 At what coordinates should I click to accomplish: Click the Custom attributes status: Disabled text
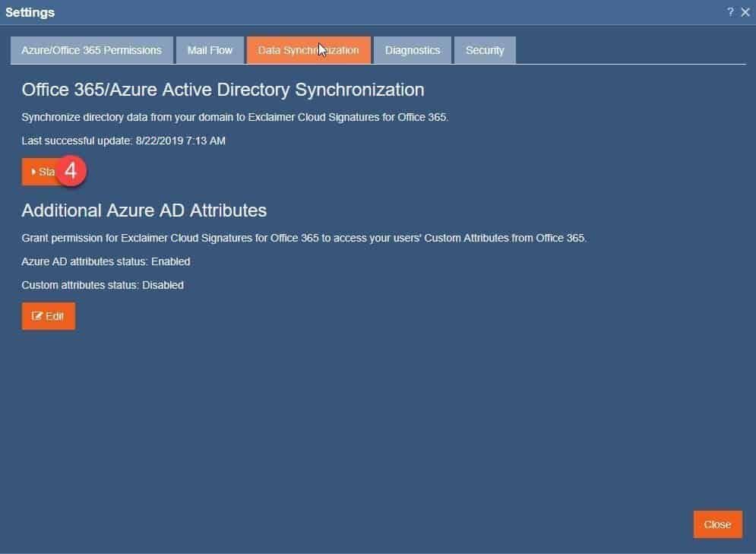click(x=103, y=285)
